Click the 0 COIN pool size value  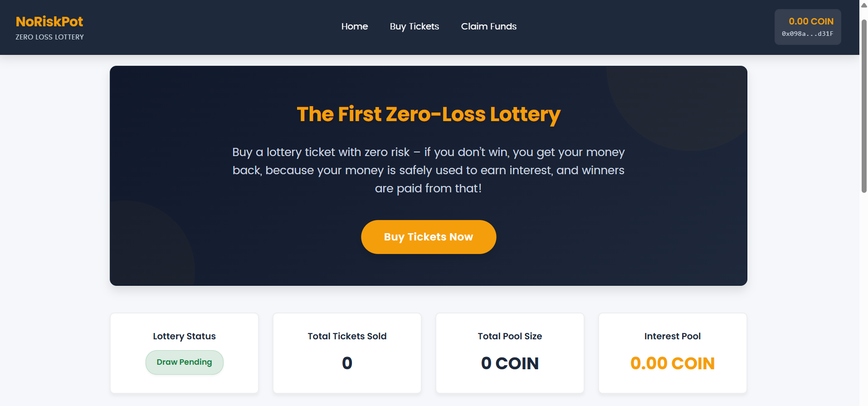[x=510, y=363]
